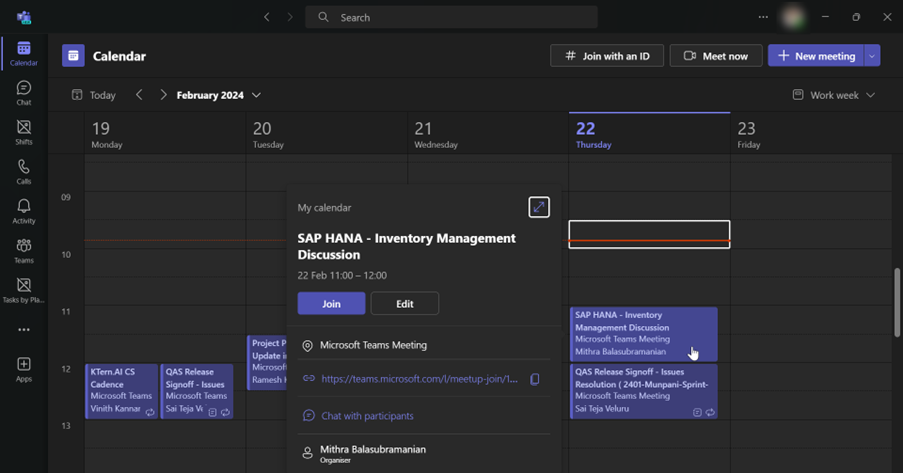Open Thursday QAS Release Signoff event
The height and width of the screenshot is (473, 903).
pos(644,391)
